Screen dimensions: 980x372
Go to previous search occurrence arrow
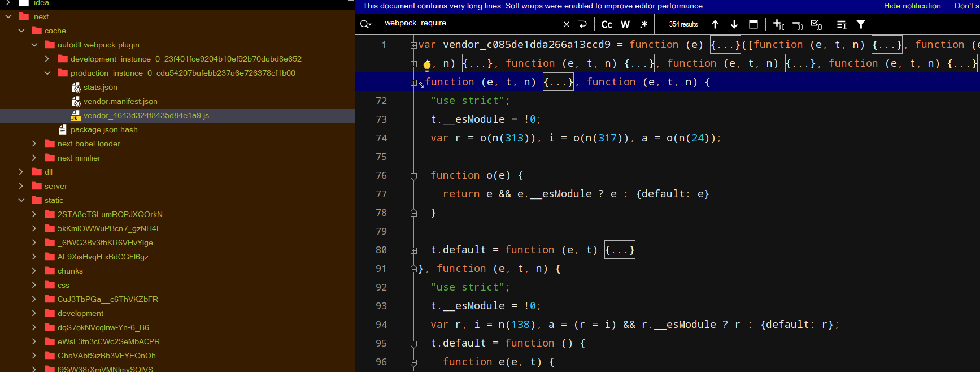pyautogui.click(x=715, y=24)
